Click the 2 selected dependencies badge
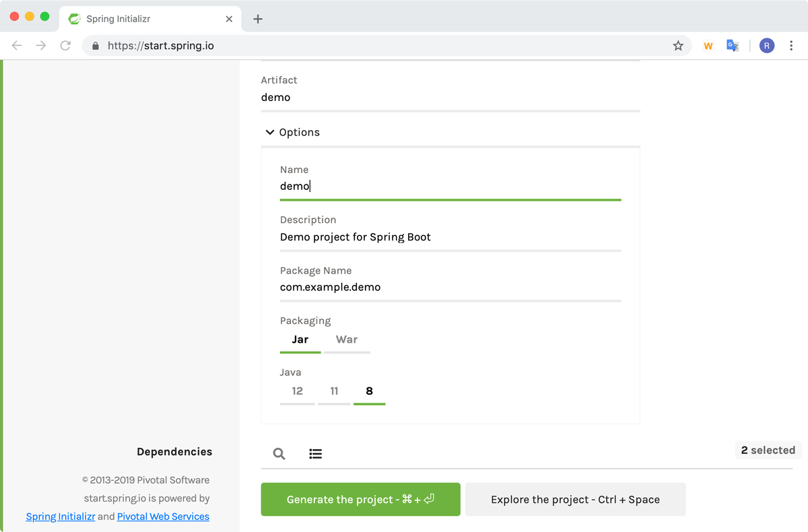This screenshot has height=532, width=808. pos(768,450)
